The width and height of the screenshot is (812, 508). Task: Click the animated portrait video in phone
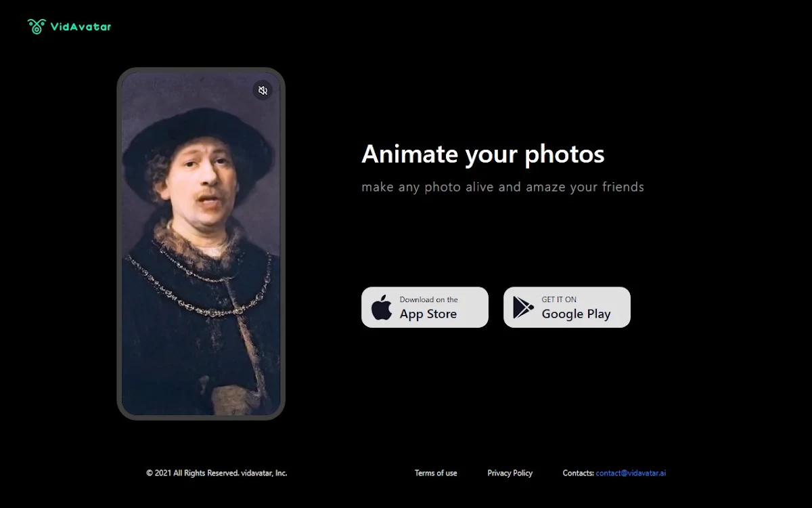(201, 244)
